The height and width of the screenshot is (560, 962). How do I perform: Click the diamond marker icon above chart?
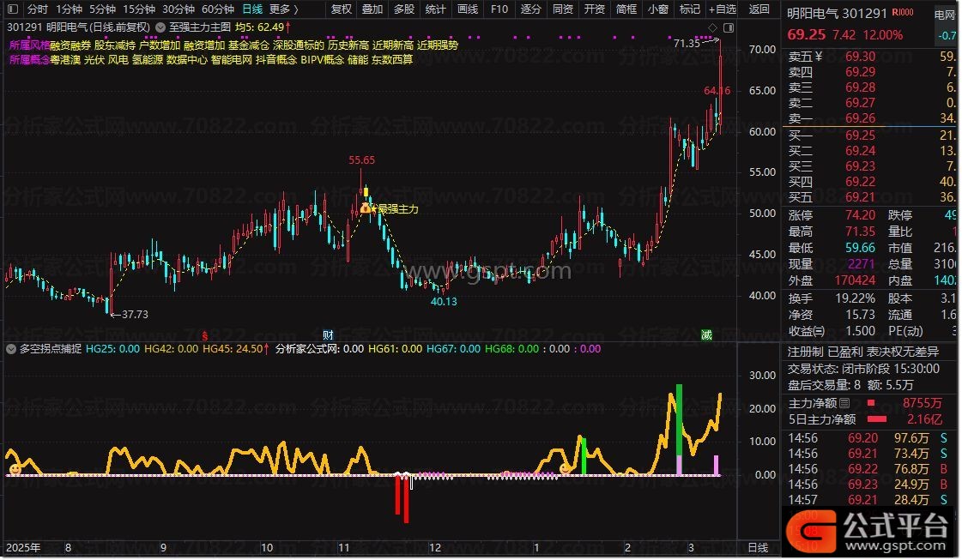pyautogui.click(x=712, y=27)
